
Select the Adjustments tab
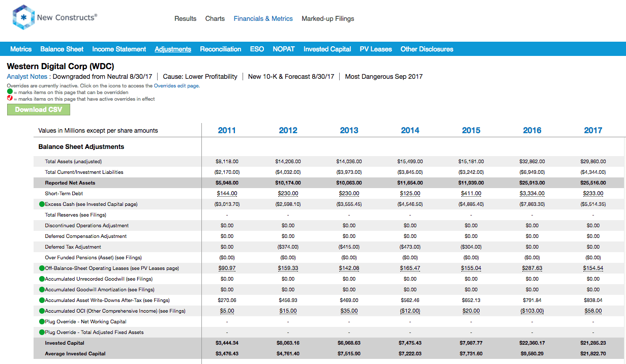(173, 49)
